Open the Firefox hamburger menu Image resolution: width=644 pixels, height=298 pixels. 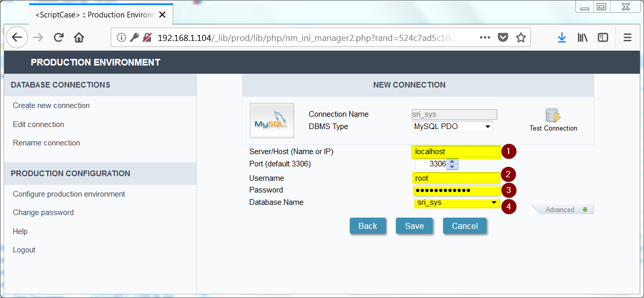627,37
